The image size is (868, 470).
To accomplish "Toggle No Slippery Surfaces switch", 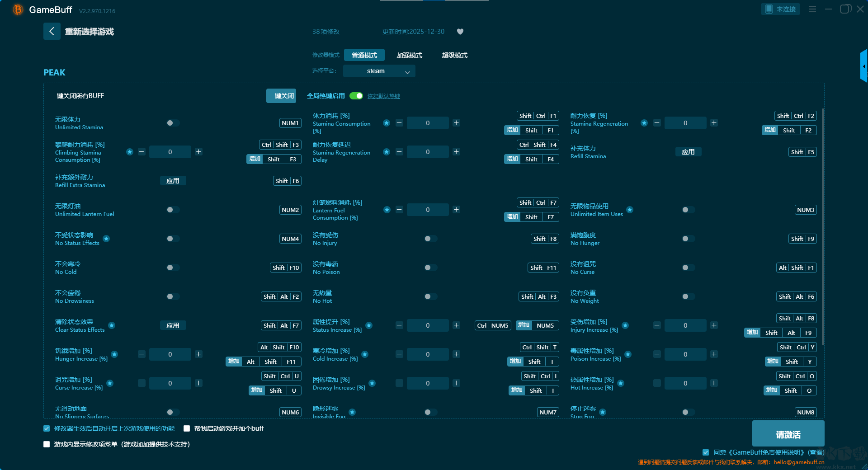I will 173,412.
